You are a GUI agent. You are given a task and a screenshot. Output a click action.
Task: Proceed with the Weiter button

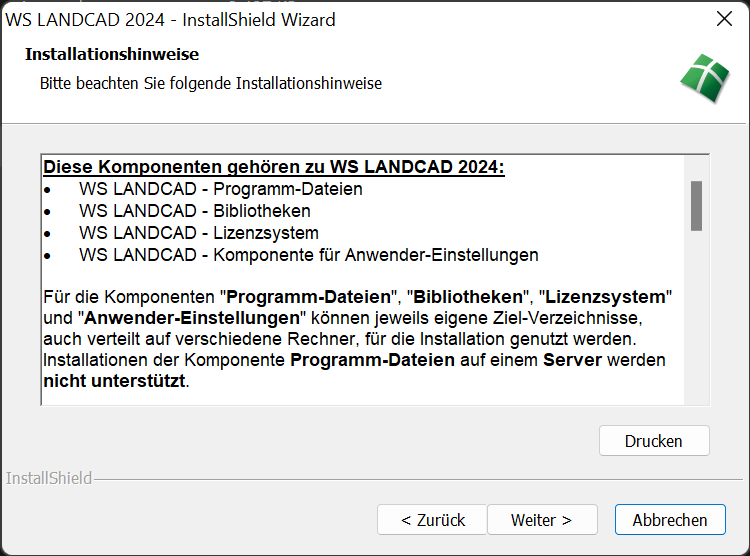541,520
